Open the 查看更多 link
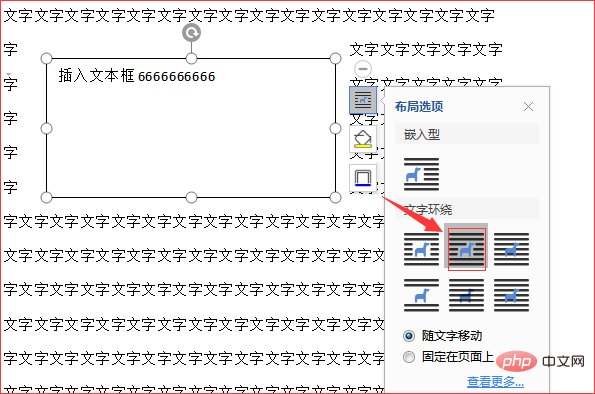Image resolution: width=595 pixels, height=394 pixels. tap(495, 381)
